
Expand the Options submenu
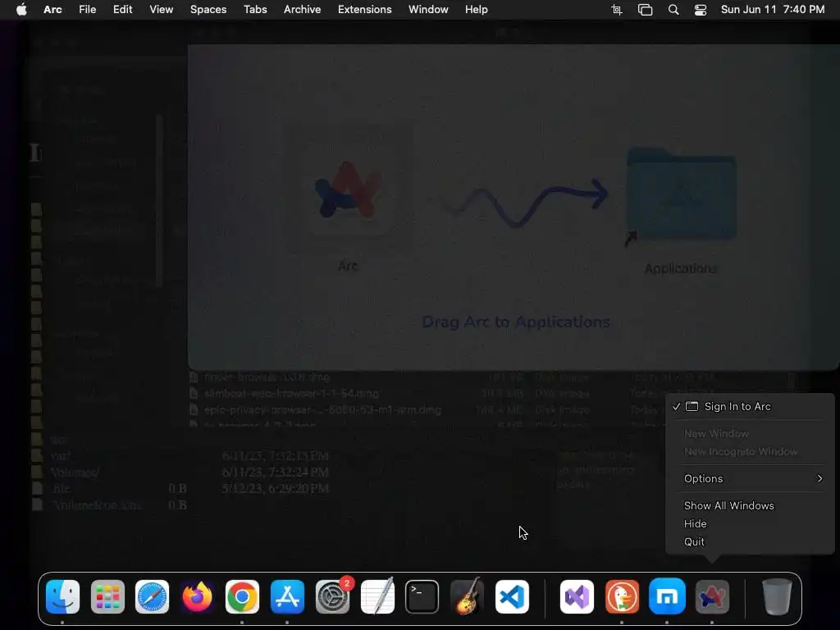point(750,478)
